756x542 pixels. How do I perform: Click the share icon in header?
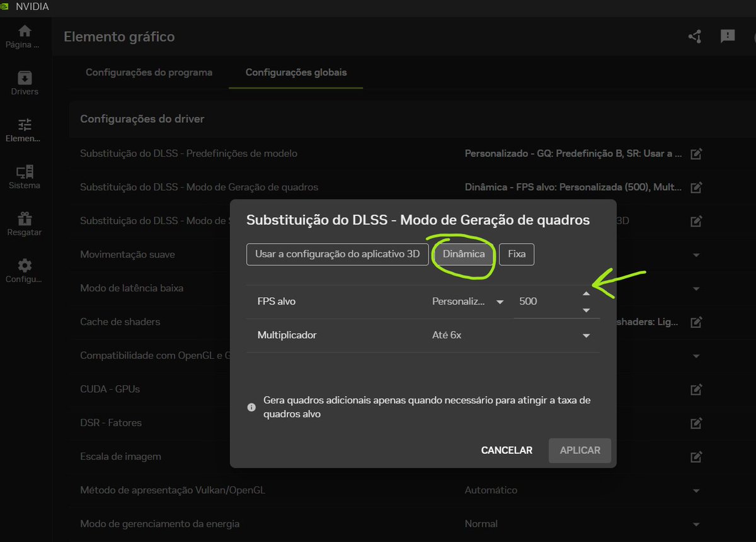(695, 37)
